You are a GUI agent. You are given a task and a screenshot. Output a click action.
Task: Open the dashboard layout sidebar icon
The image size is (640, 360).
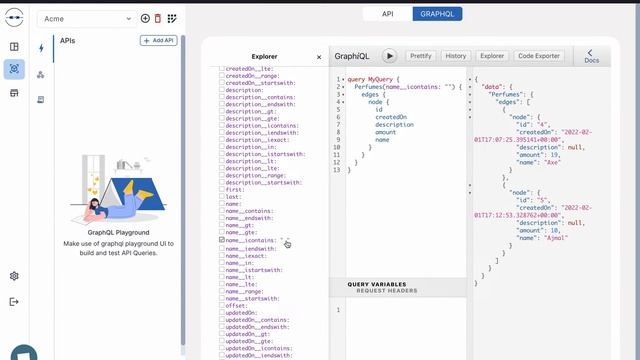[14, 47]
